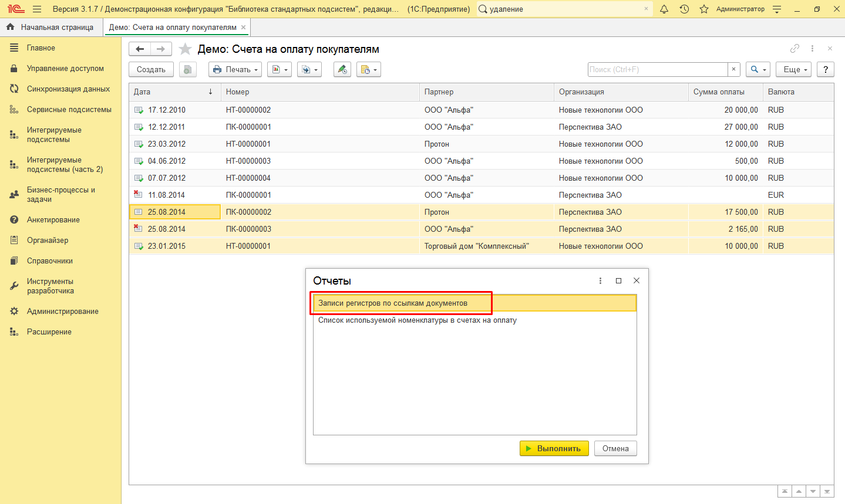Go to home page icon
Viewport: 845px width, 504px height.
click(x=10, y=27)
